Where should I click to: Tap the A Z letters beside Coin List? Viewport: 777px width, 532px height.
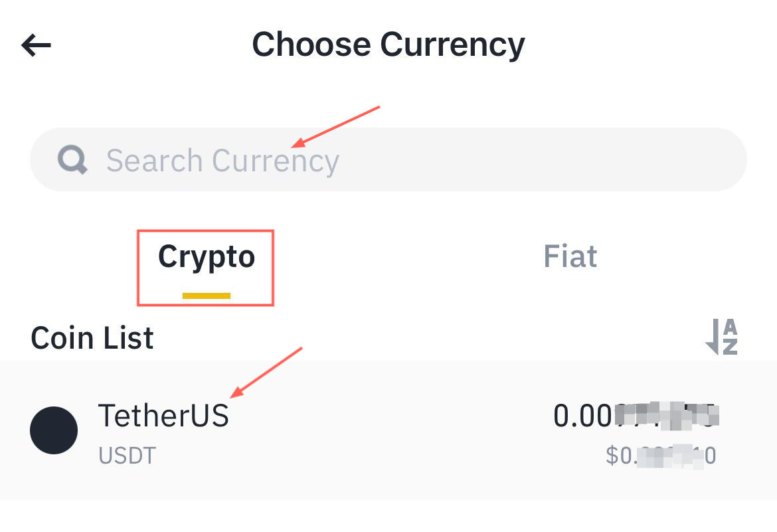(x=730, y=337)
